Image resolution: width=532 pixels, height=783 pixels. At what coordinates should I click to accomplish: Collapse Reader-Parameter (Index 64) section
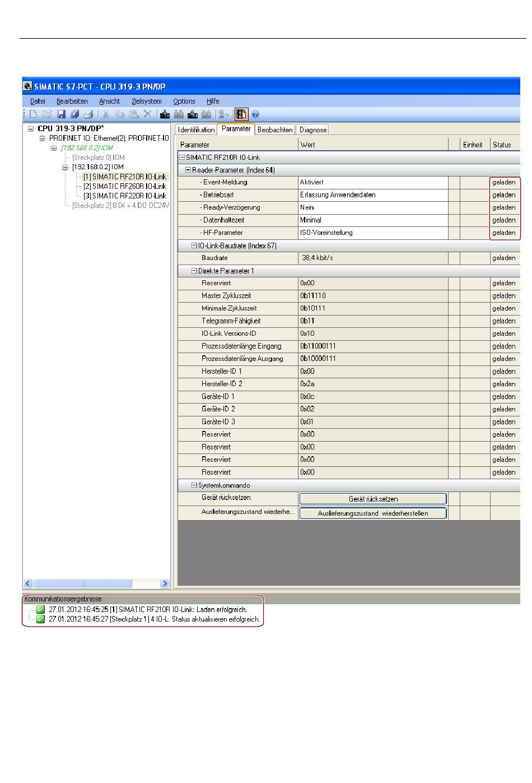(188, 170)
